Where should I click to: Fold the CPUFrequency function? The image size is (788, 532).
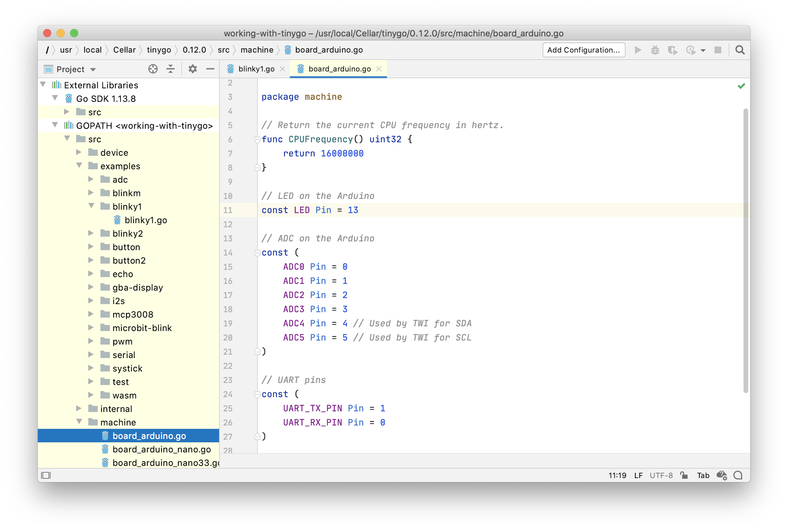pyautogui.click(x=257, y=139)
